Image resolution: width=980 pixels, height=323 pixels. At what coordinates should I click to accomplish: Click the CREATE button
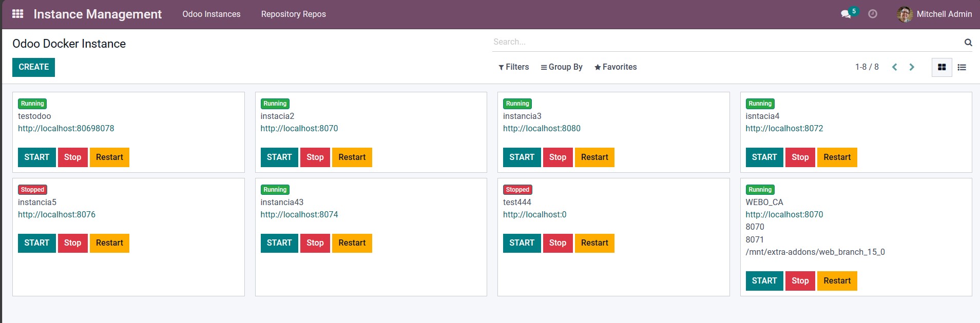[33, 67]
